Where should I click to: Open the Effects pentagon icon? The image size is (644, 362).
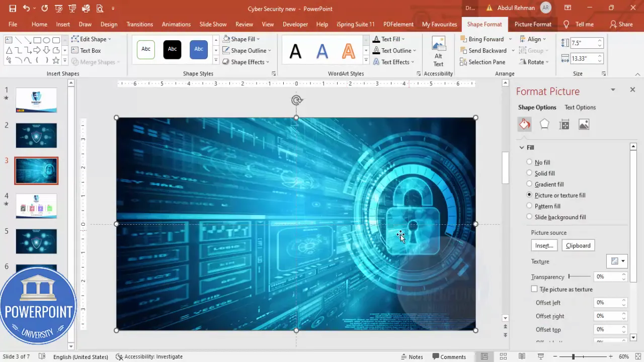[544, 124]
